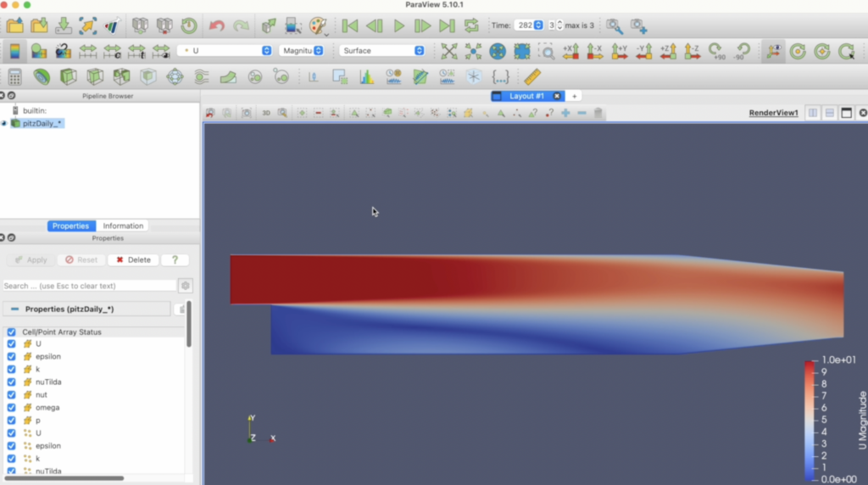
Task: Click the properties search field
Action: (x=89, y=286)
